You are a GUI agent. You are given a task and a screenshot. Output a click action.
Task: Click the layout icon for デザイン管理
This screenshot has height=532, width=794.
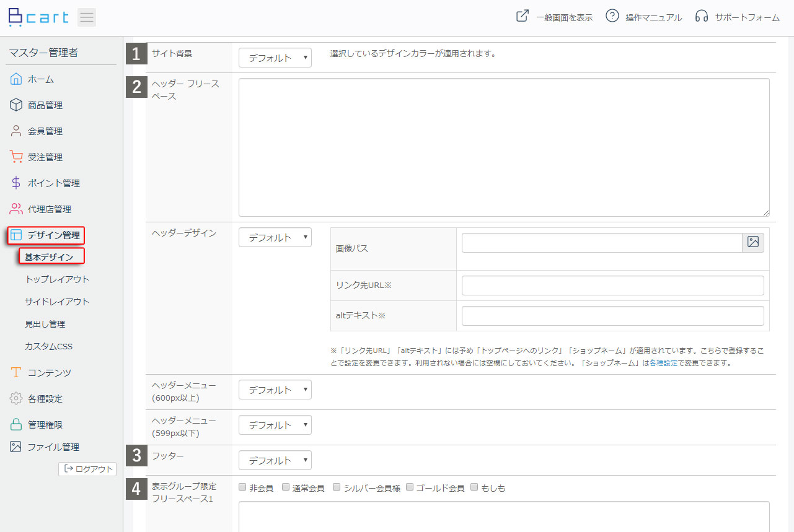click(x=16, y=235)
